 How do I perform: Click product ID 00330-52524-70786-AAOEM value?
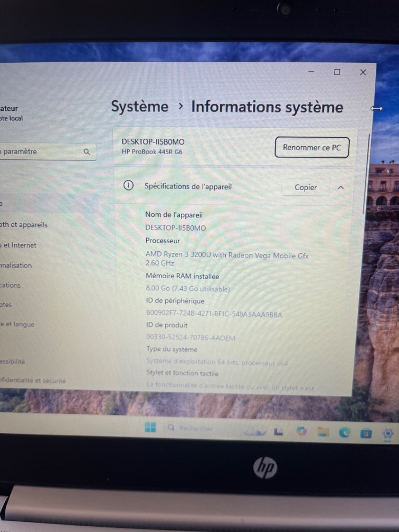(191, 337)
